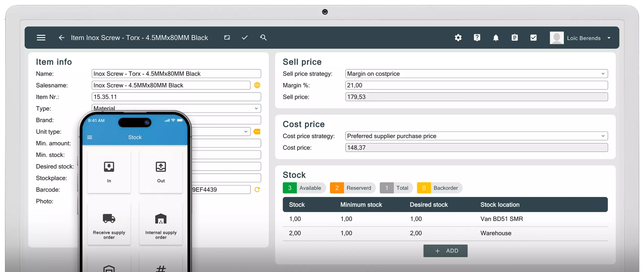Tap the In tile on phone

coord(109,172)
